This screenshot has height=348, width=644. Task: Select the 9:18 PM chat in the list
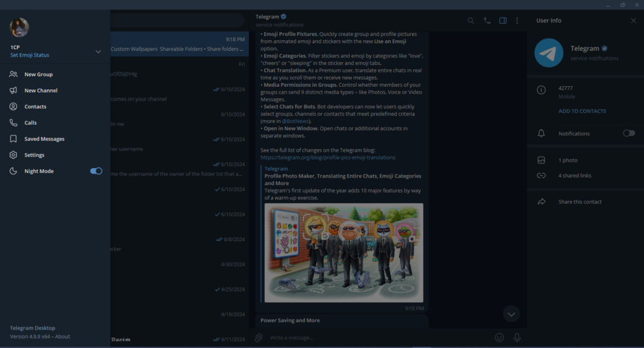(x=179, y=44)
